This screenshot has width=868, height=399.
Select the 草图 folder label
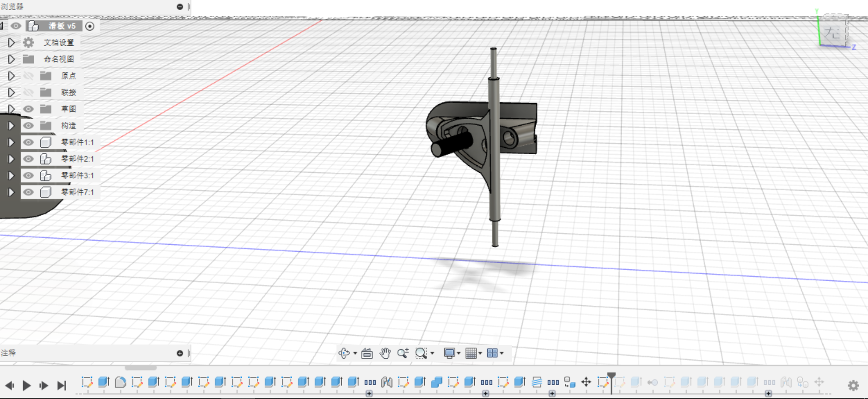click(x=68, y=109)
